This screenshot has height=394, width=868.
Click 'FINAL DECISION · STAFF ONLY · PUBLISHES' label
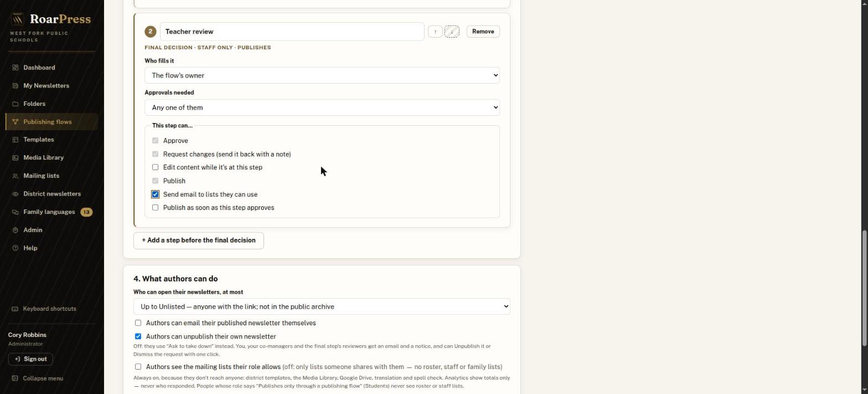[208, 48]
